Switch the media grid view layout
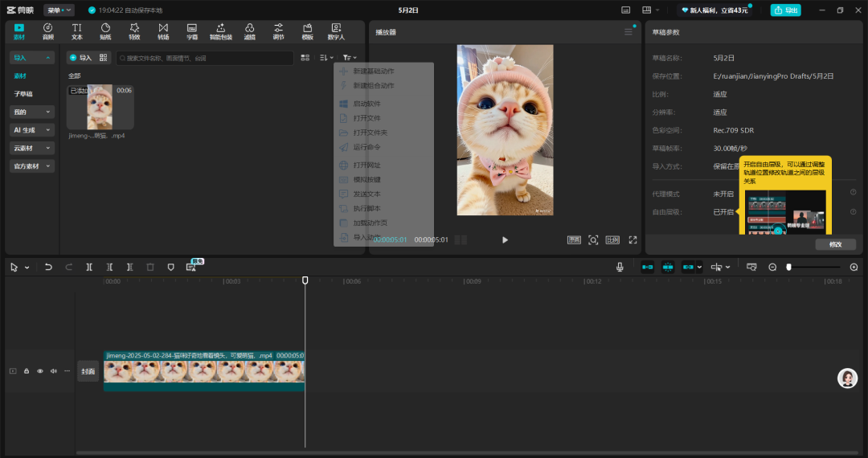This screenshot has height=458, width=868. [x=305, y=58]
